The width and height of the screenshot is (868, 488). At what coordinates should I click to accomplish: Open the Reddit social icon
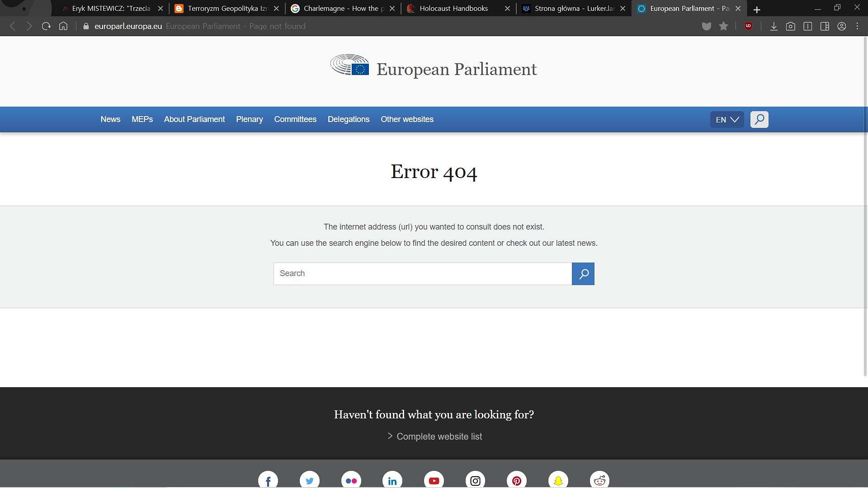599,480
